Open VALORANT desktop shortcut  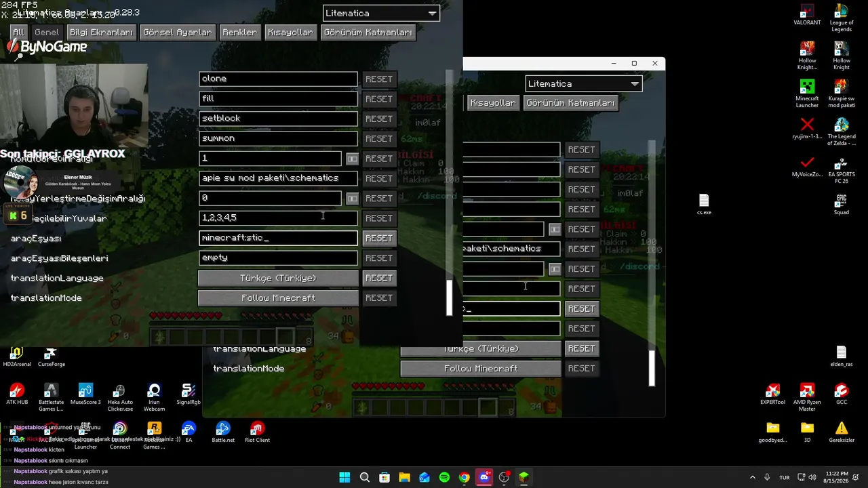click(807, 15)
